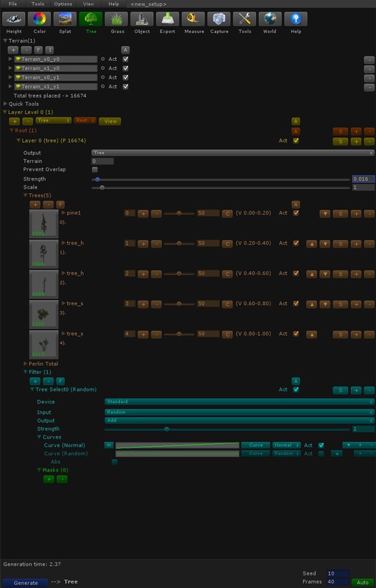Open the Object placement tool

pos(142,19)
